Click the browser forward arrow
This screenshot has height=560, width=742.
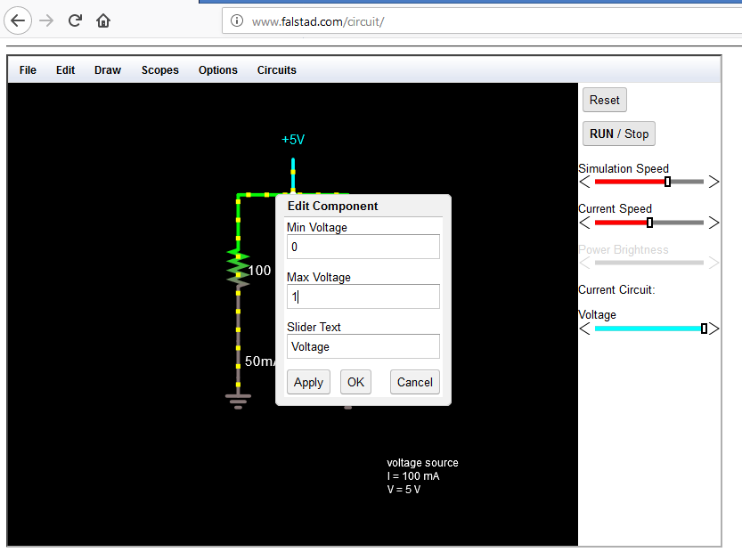[x=46, y=20]
